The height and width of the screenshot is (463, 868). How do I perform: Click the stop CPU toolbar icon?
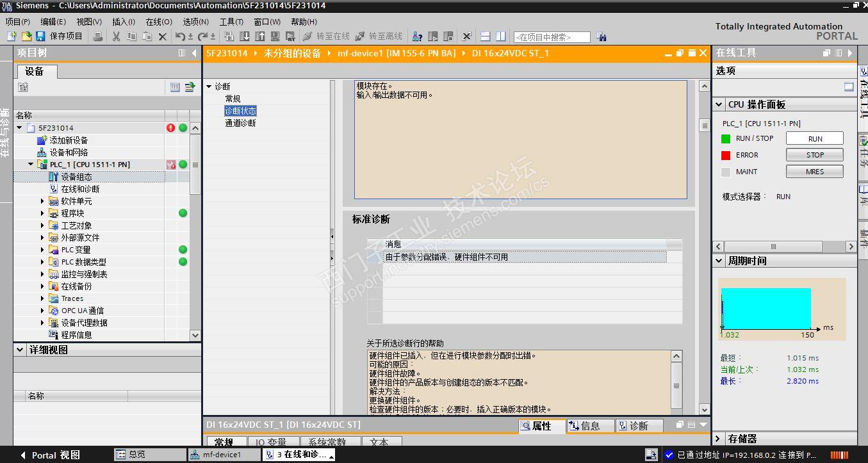tap(448, 37)
